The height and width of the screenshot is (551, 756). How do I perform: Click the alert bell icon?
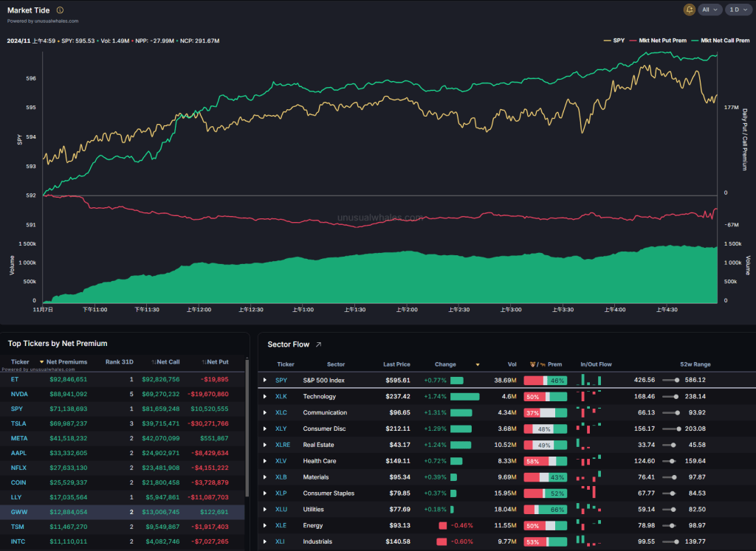click(x=690, y=10)
